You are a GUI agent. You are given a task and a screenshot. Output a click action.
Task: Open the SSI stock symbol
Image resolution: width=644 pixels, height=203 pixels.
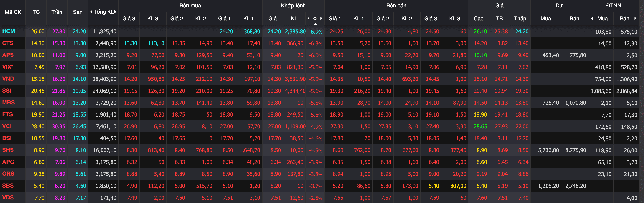(7, 91)
